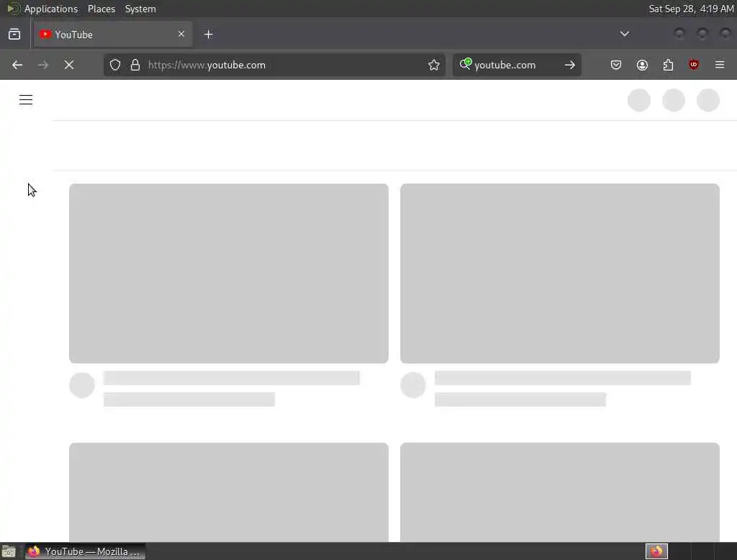Open the Firefox account icon
737x560 pixels.
642,65
